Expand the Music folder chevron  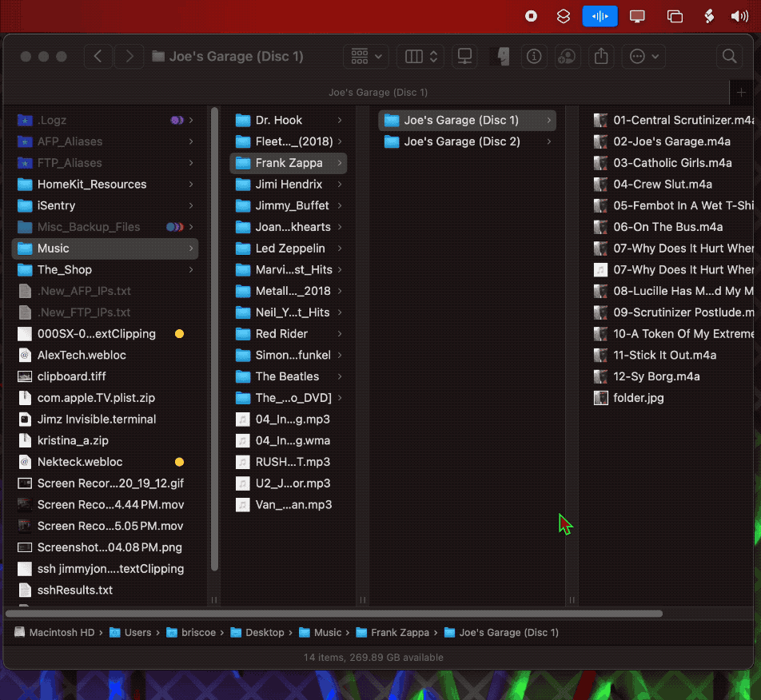191,249
